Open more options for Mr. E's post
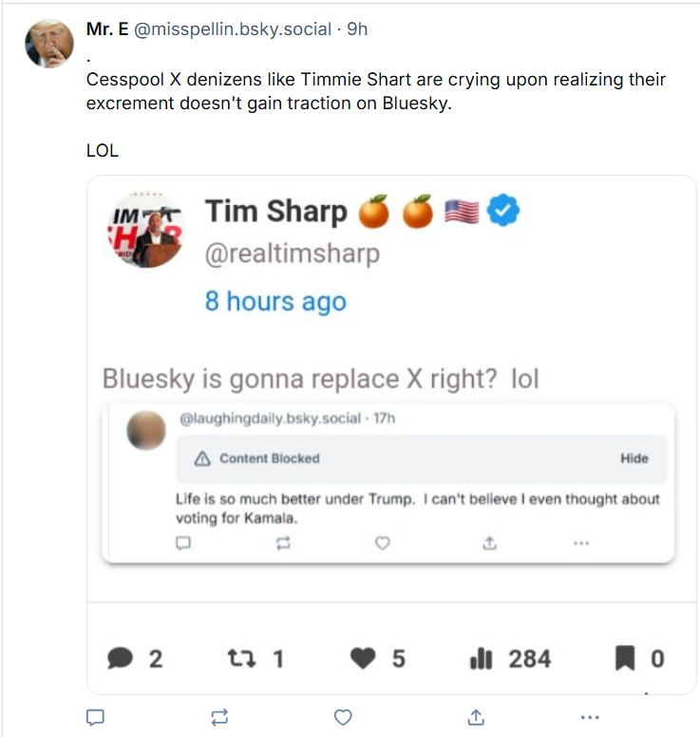 (x=590, y=716)
